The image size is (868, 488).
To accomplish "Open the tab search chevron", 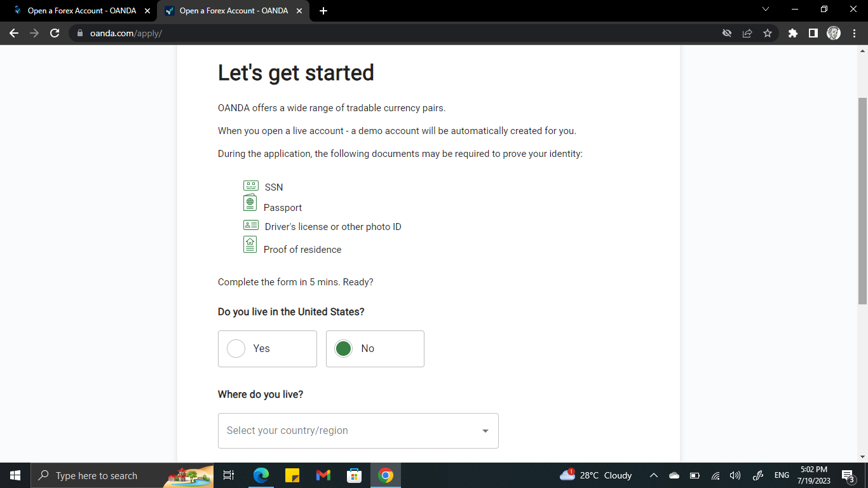I will pyautogui.click(x=765, y=10).
